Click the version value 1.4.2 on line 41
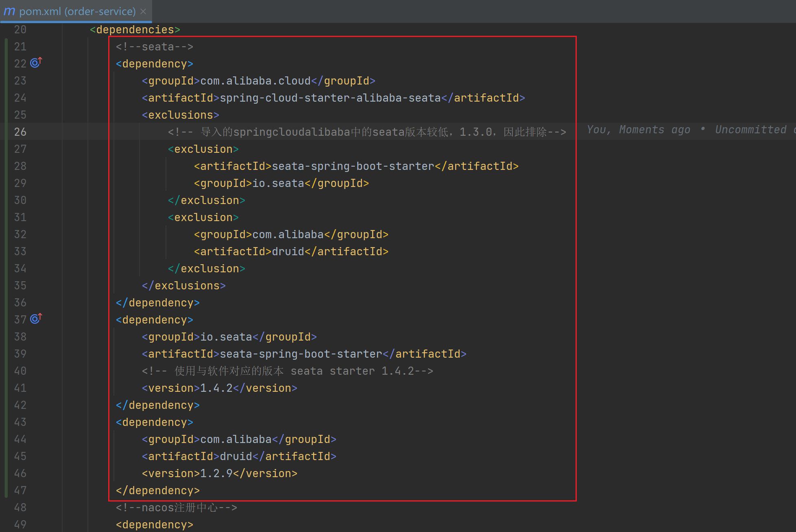796x532 pixels. pyautogui.click(x=216, y=388)
